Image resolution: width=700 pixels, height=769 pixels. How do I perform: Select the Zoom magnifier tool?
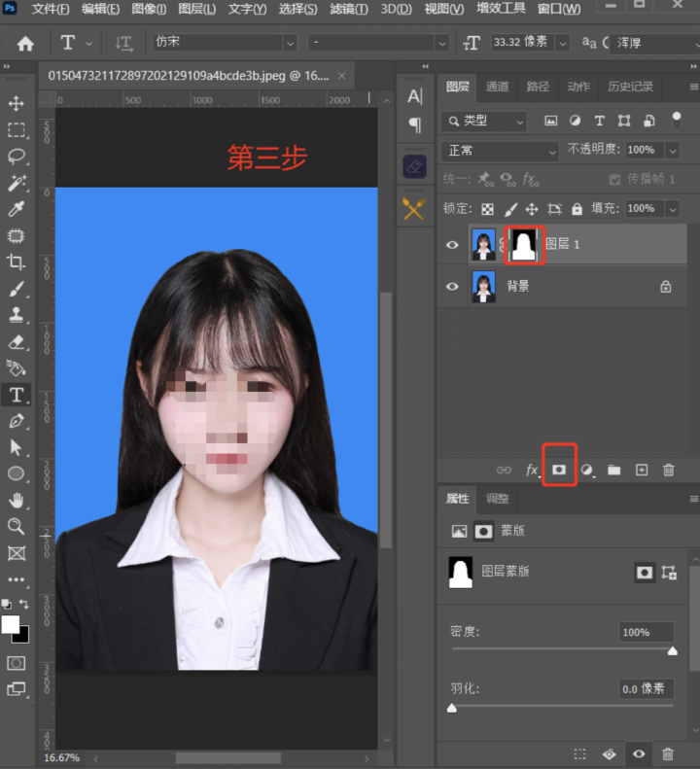click(17, 527)
